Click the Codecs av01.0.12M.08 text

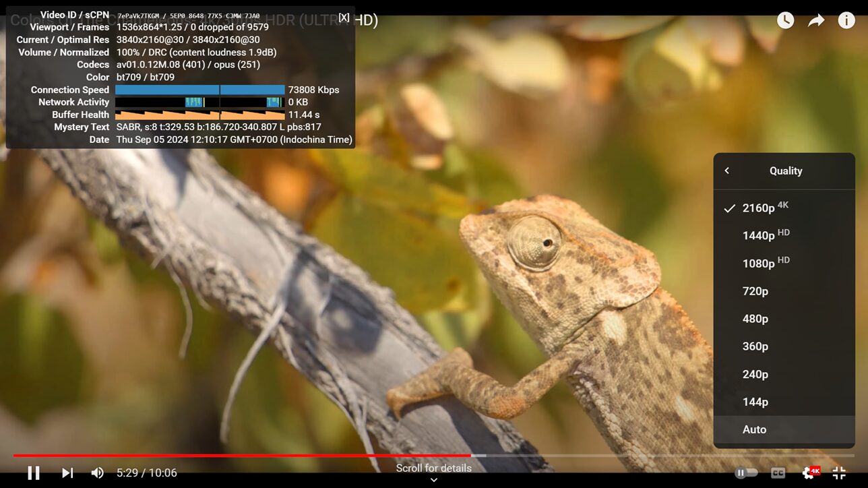click(x=188, y=65)
